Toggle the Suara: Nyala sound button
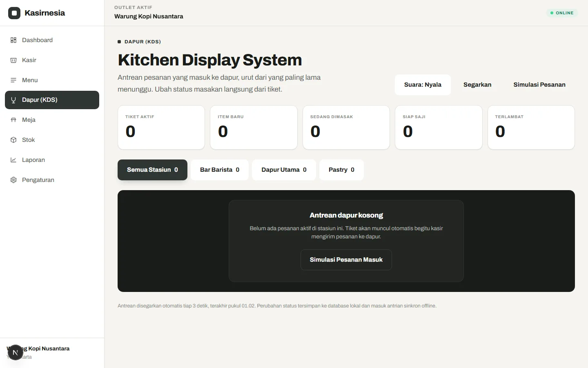This screenshot has height=368, width=588. (x=423, y=85)
